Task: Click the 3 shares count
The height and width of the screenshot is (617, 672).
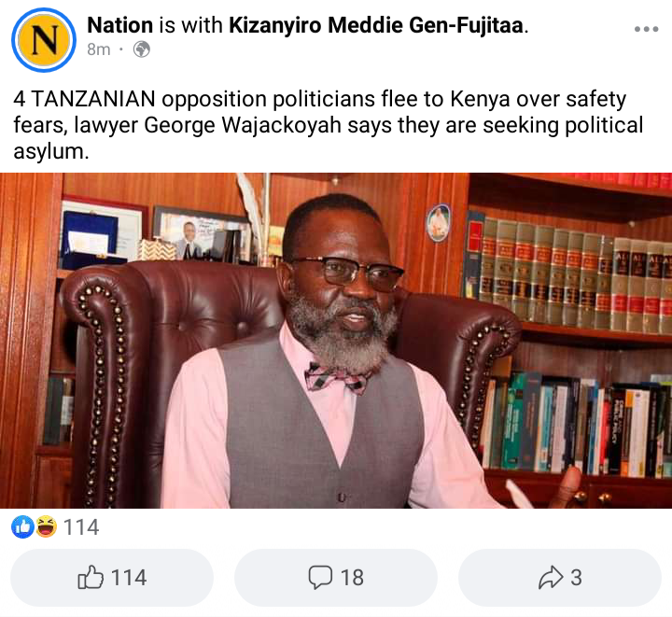Action: tap(576, 578)
